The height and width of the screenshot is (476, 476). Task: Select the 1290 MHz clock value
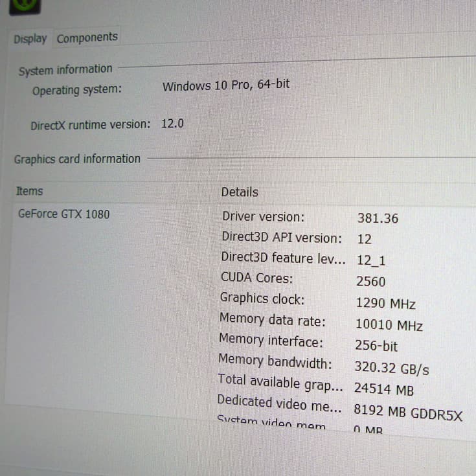[385, 303]
